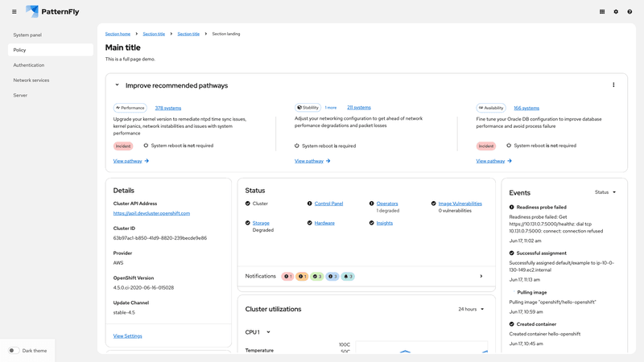Screen dimensions: 644x362
Task: Open the hamburger navigation menu
Action: coord(14,12)
